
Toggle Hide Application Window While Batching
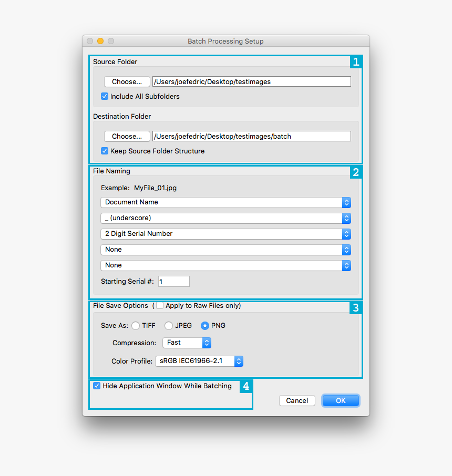tap(97, 386)
